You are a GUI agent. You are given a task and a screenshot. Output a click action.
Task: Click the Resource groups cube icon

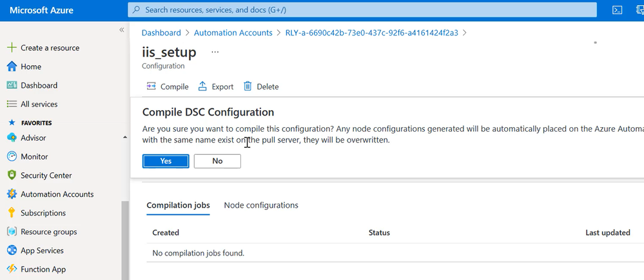point(12,232)
